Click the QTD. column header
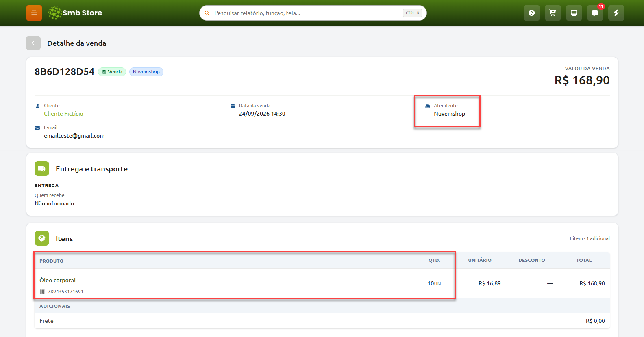Viewport: 644px width, 337px height. coord(434,260)
